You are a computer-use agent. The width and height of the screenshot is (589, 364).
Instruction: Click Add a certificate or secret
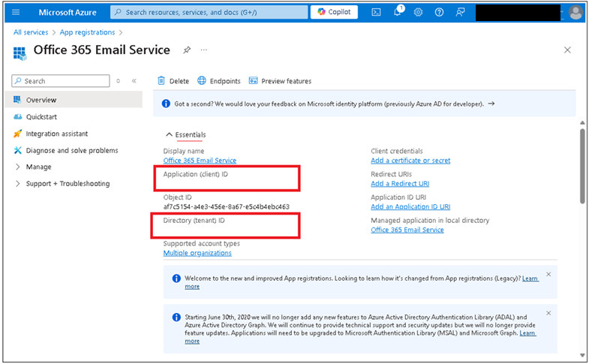tap(410, 161)
